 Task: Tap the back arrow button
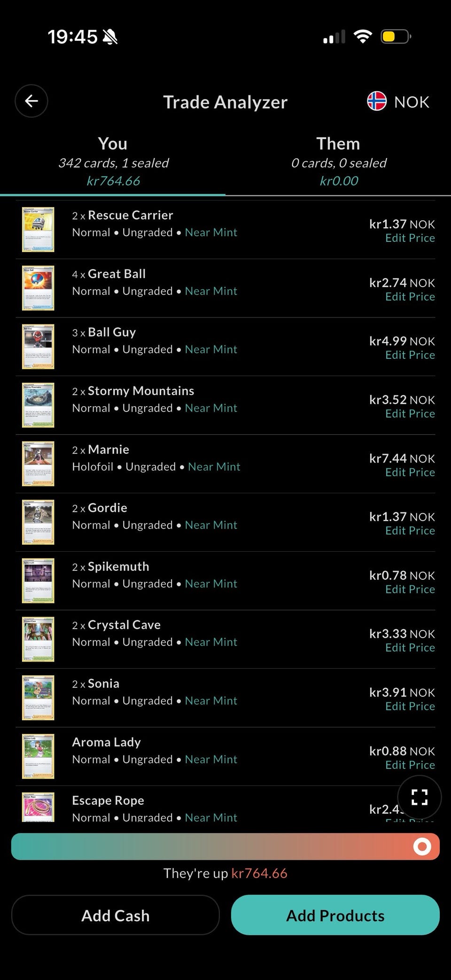pos(31,101)
